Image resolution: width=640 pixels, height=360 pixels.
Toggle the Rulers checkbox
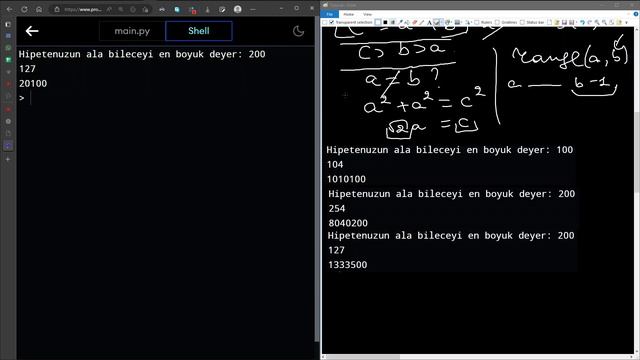pos(476,22)
